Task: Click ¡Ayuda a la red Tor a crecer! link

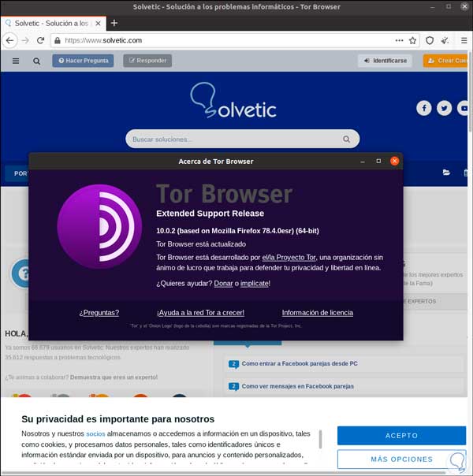Action: [x=201, y=313]
